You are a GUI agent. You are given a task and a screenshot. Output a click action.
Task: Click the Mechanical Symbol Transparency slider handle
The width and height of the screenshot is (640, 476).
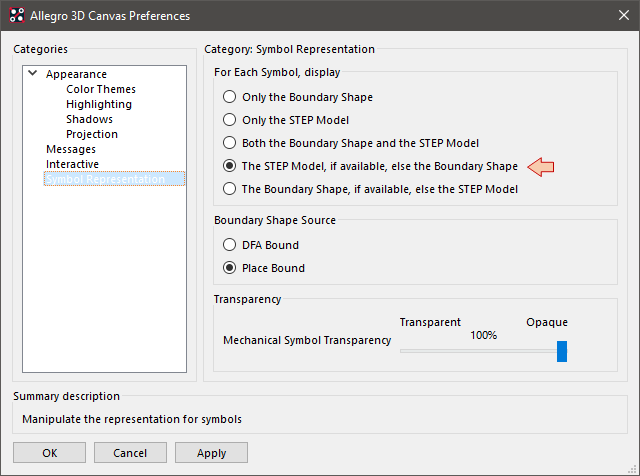click(x=562, y=351)
